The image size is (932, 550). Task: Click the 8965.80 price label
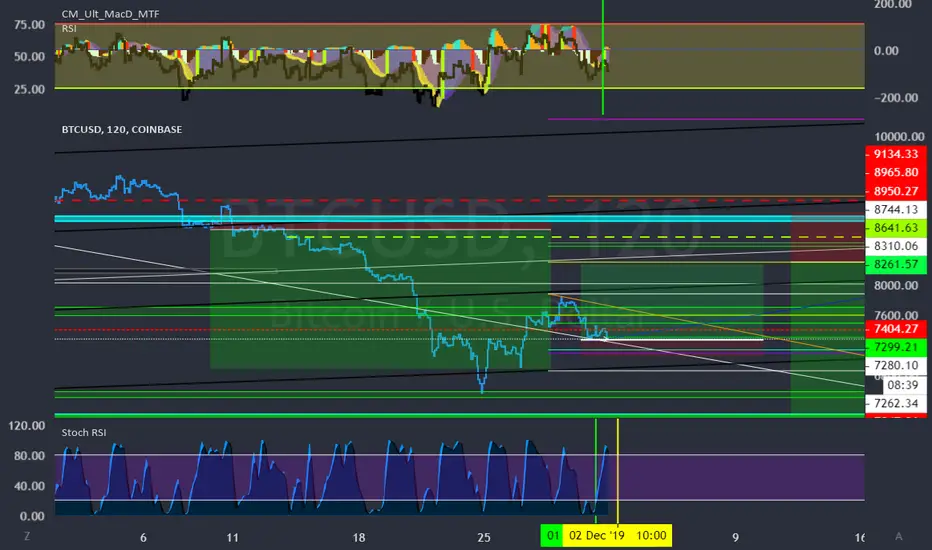pos(896,172)
